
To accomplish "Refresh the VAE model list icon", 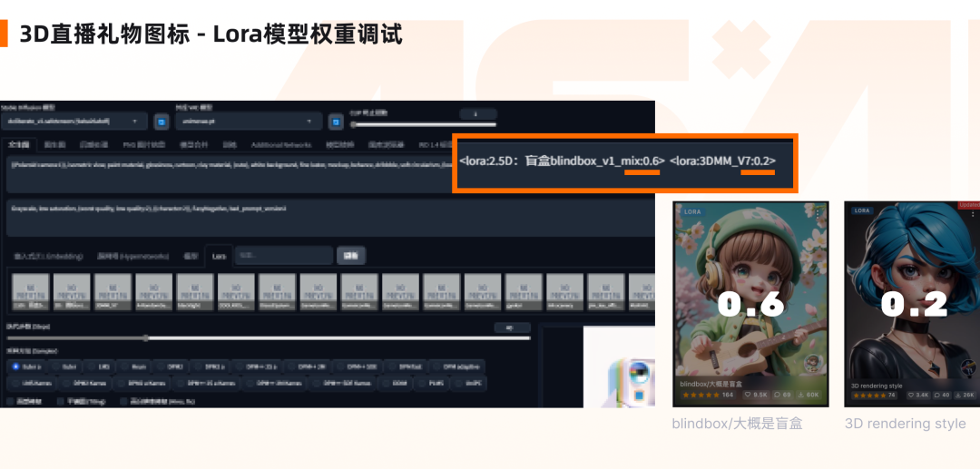I will (x=336, y=122).
